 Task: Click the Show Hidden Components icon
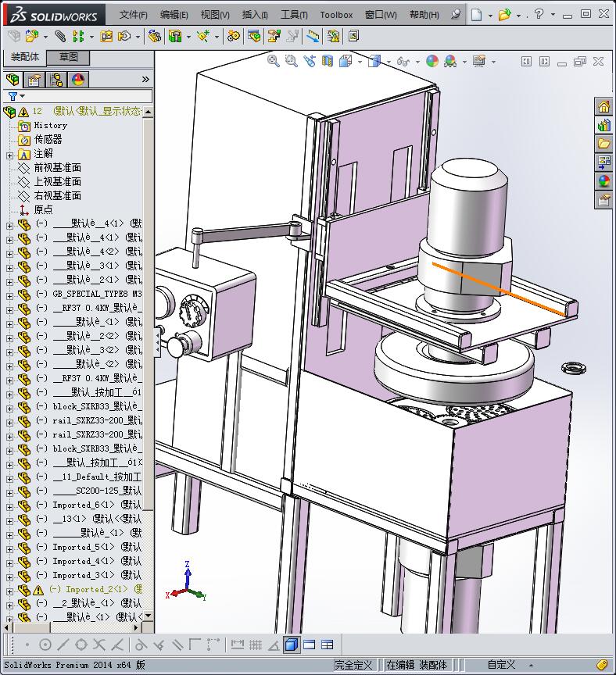tap(154, 36)
